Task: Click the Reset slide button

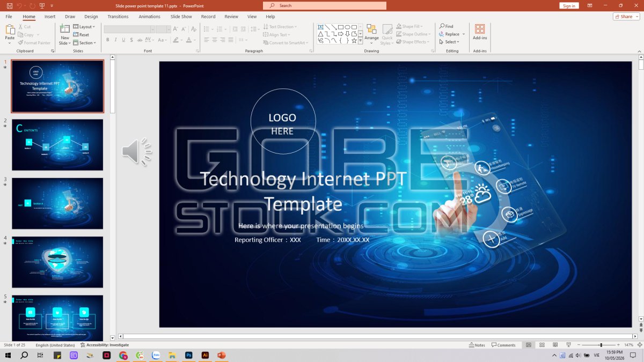Action: coord(81,35)
